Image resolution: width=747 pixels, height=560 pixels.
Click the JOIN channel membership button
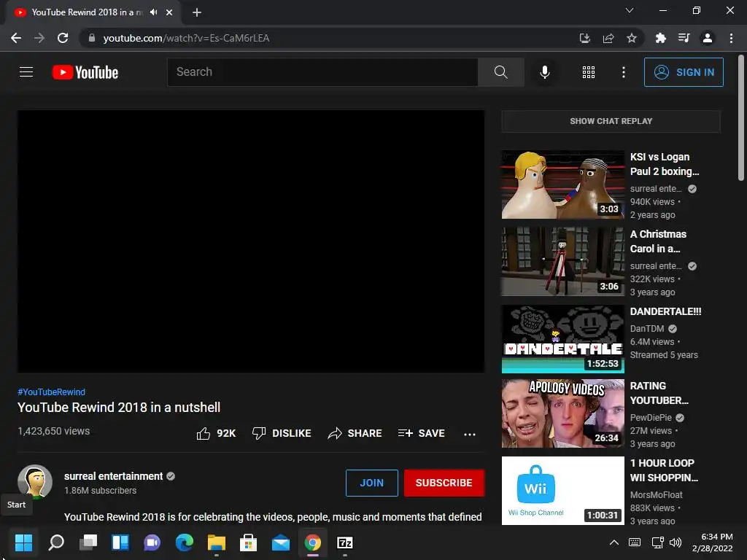click(371, 483)
